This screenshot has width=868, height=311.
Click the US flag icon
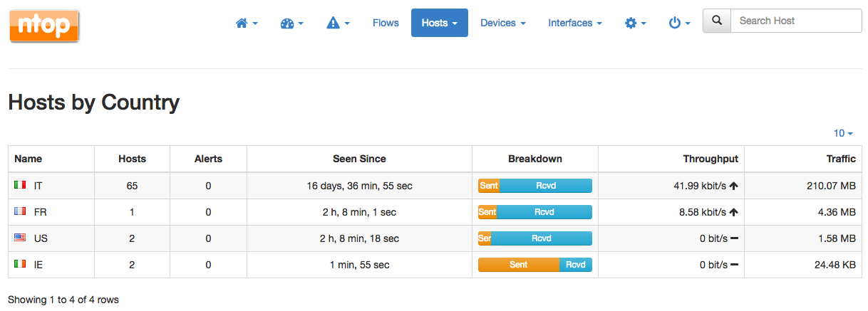click(x=21, y=238)
